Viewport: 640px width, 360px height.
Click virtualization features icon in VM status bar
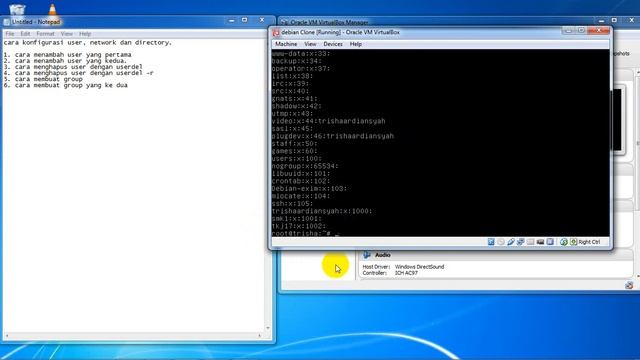click(x=550, y=242)
